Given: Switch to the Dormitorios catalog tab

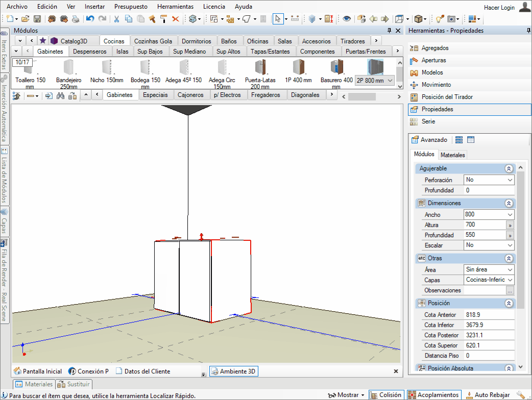Looking at the screenshot, I should (x=197, y=41).
